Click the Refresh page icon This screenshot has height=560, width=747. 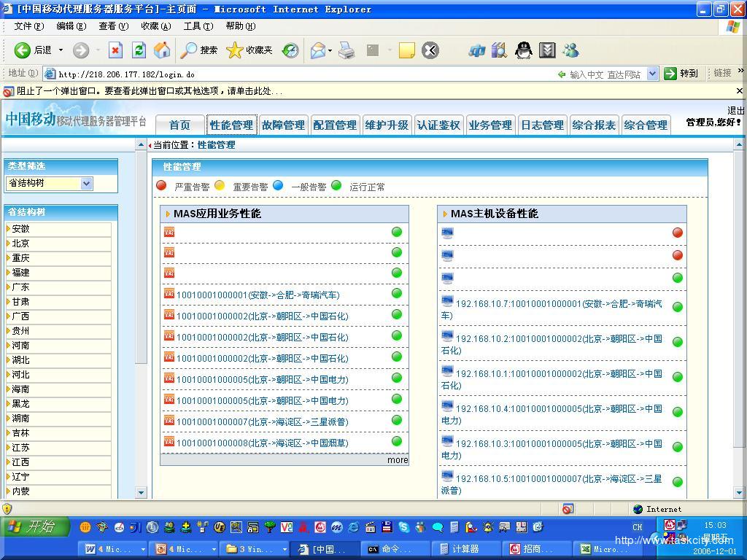139,50
